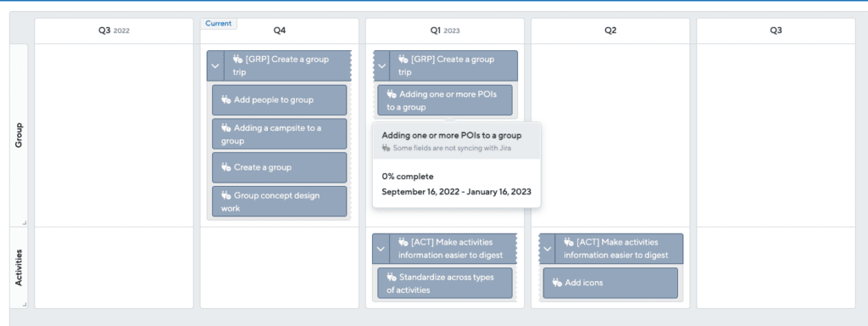Open the Adding one or more POIs card

[x=445, y=100]
